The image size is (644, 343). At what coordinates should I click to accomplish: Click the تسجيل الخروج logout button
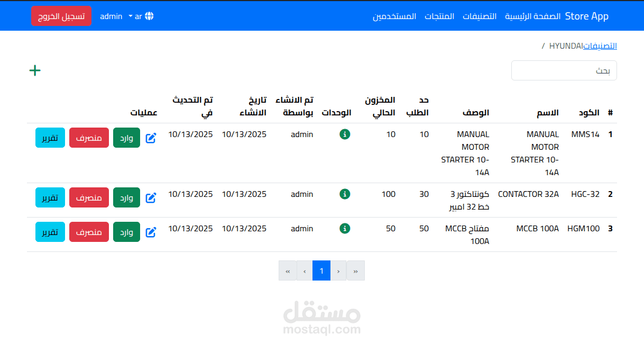coord(61,16)
